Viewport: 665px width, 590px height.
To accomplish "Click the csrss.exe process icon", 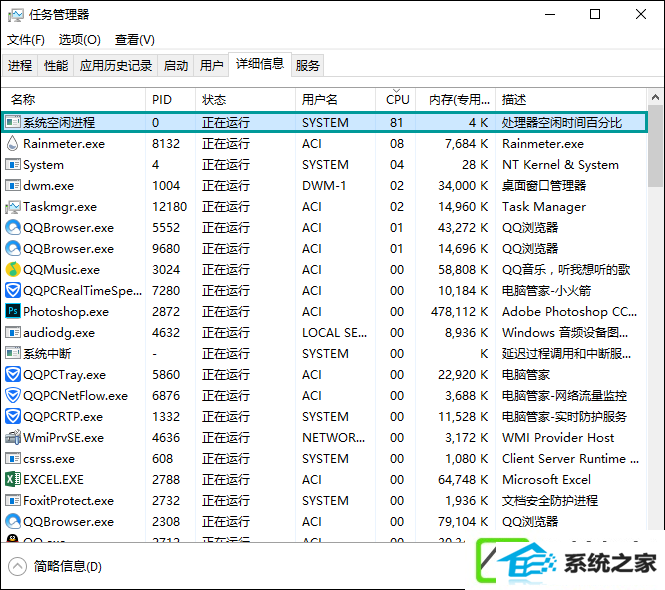I will (13, 459).
